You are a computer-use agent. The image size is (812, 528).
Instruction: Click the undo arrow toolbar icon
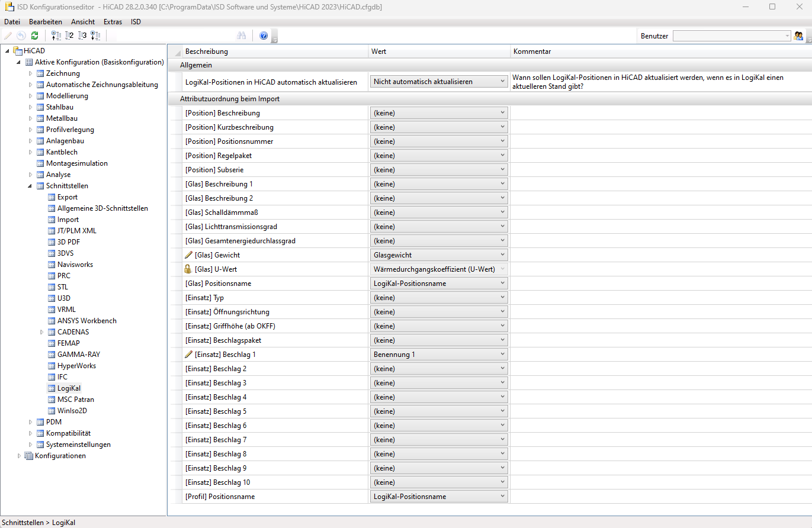click(x=21, y=36)
